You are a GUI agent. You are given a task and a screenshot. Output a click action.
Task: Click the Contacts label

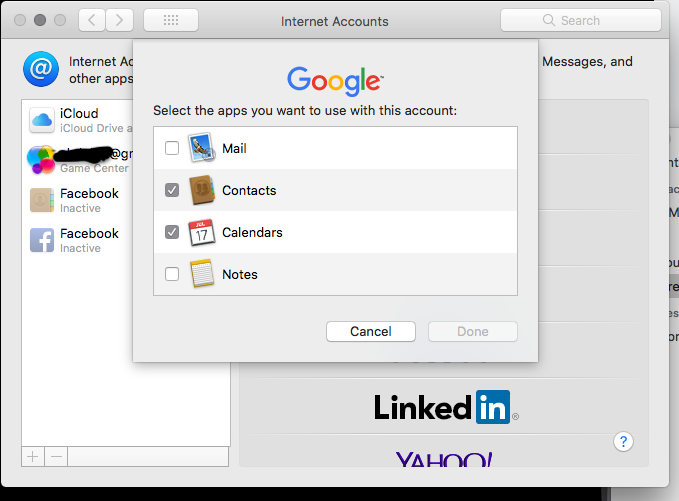pyautogui.click(x=249, y=191)
